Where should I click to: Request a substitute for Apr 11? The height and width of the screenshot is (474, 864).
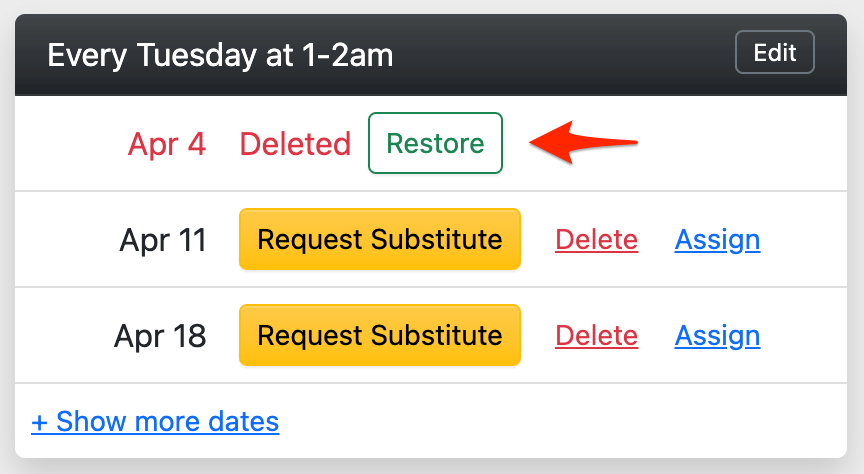(379, 240)
